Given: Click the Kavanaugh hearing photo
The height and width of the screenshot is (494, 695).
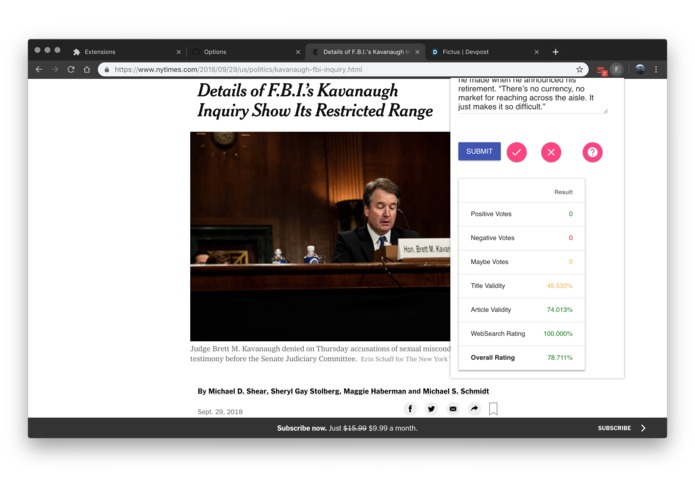Looking at the screenshot, I should (320, 236).
